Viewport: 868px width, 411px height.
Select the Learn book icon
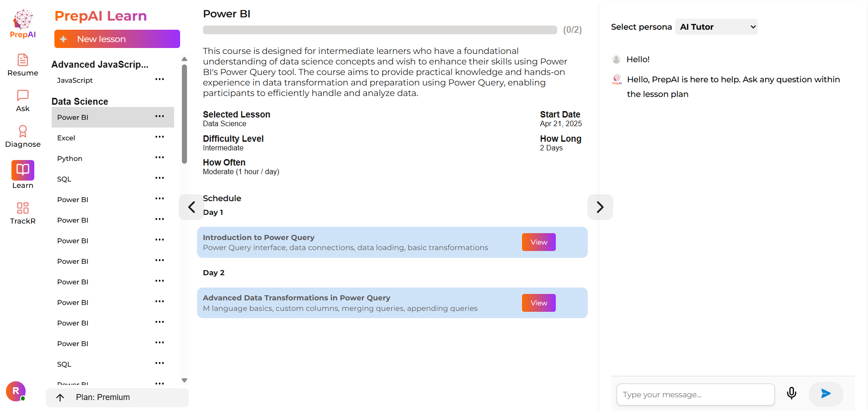point(23,170)
